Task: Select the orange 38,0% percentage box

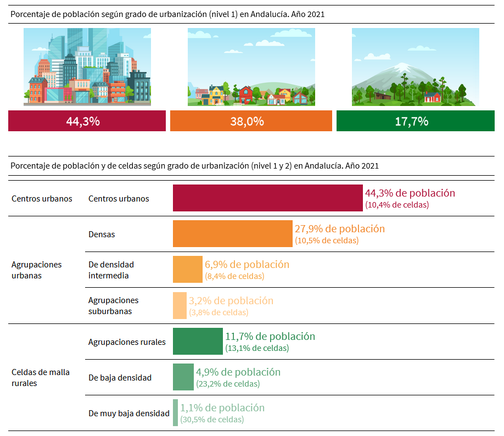Action: (x=251, y=121)
